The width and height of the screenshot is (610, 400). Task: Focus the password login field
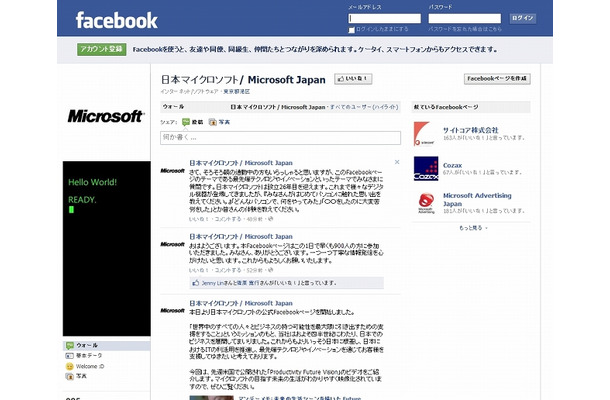click(x=465, y=18)
